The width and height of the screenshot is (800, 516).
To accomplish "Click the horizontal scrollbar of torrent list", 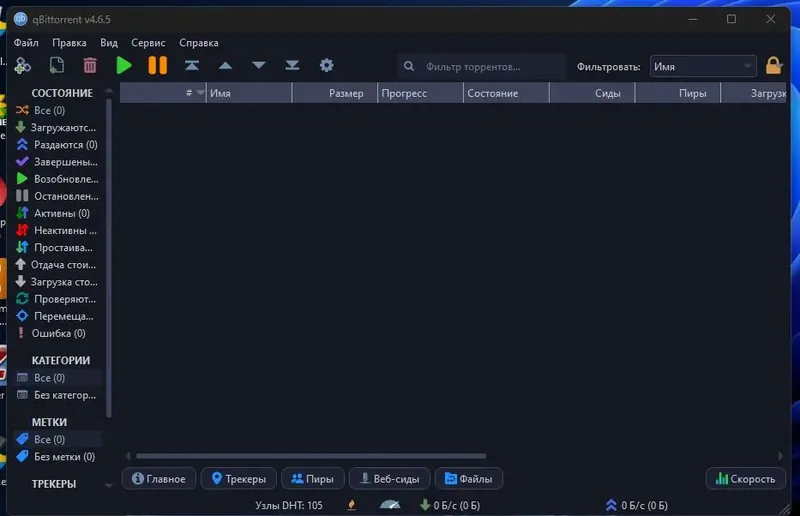I will pyautogui.click(x=311, y=456).
